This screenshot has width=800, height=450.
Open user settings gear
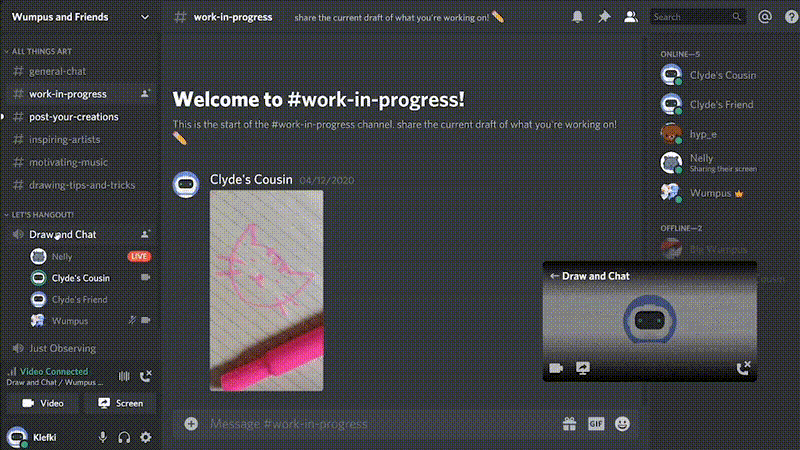point(145,437)
